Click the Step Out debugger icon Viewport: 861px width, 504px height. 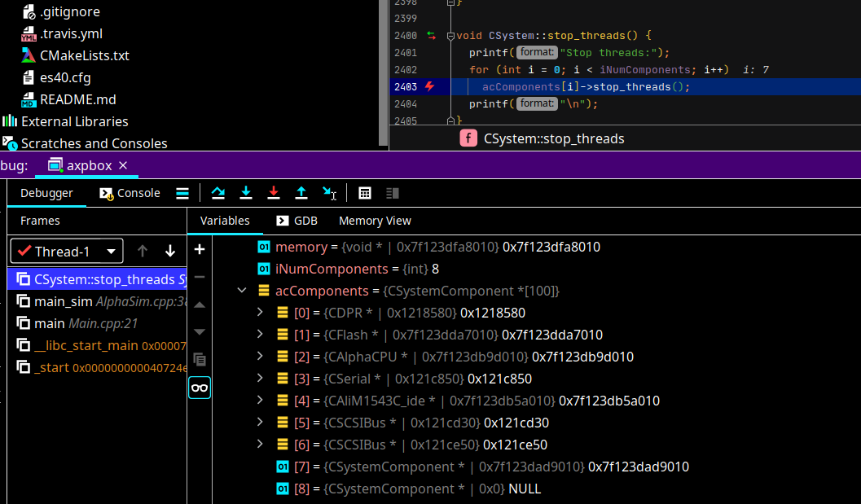[301, 193]
